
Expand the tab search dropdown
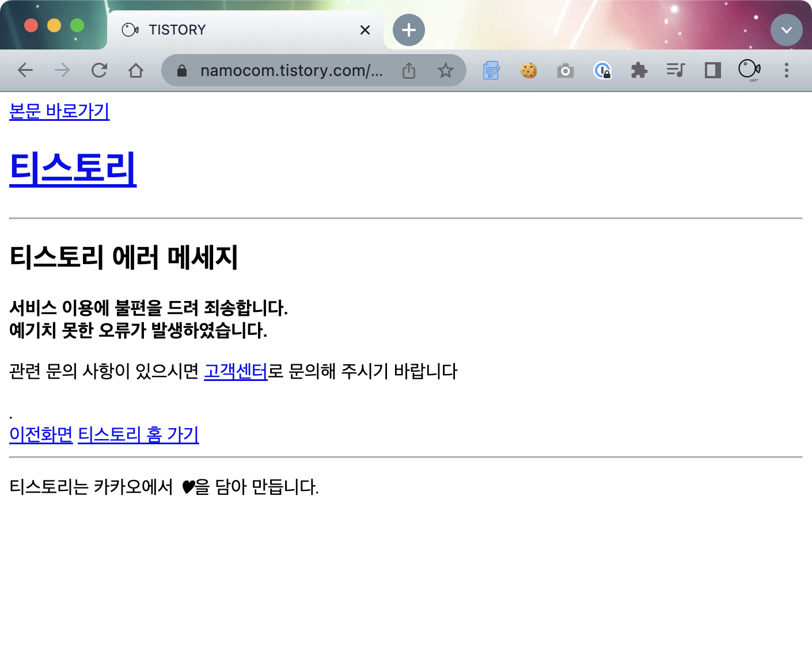(x=787, y=30)
